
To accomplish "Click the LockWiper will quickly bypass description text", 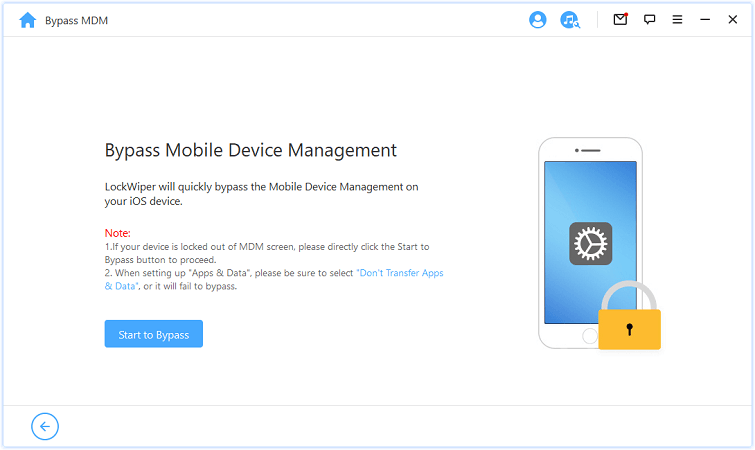I will click(x=261, y=194).
